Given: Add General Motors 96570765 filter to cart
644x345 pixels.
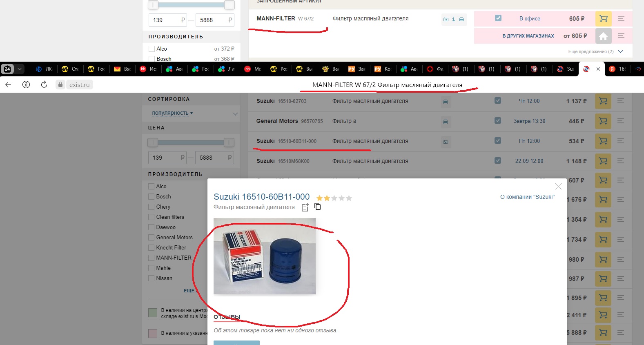Looking at the screenshot, I should pos(603,121).
